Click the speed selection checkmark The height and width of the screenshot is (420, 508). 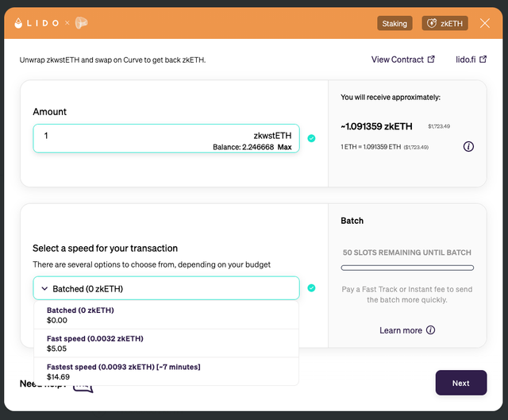click(311, 288)
